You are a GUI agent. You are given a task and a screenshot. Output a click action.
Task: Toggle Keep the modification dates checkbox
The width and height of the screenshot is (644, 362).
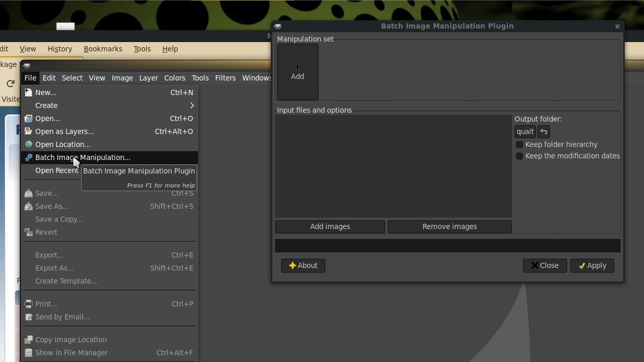click(x=519, y=156)
